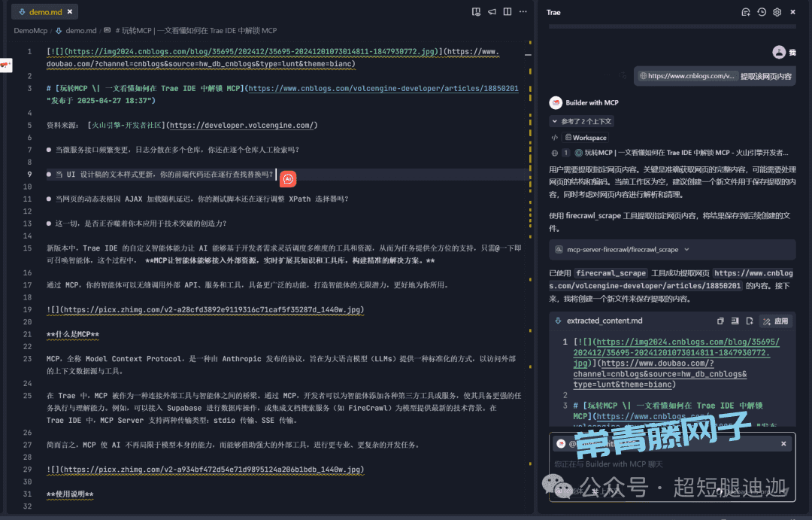Click the code brackets icon beside Workspace
Viewport: 812px width, 520px height.
[555, 138]
